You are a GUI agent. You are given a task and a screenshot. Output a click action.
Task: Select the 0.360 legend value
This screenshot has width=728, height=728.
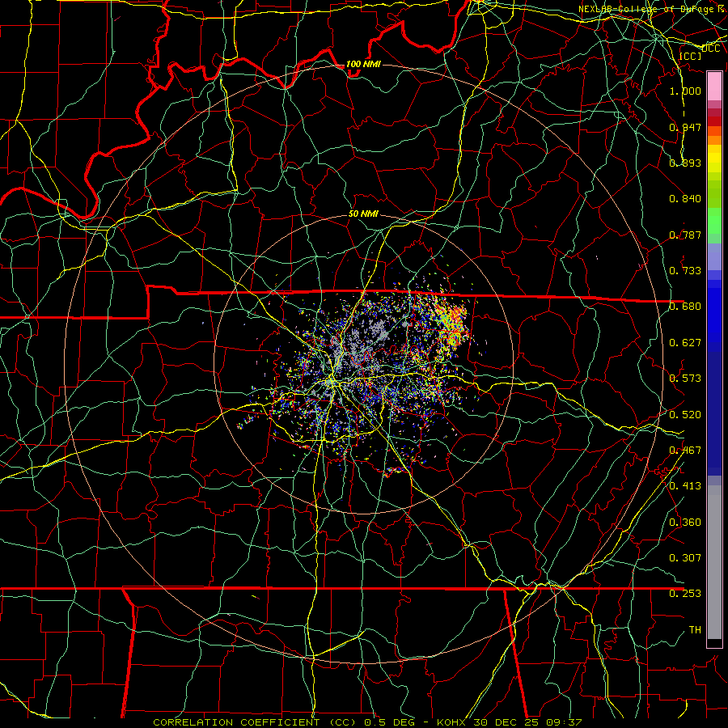(685, 523)
